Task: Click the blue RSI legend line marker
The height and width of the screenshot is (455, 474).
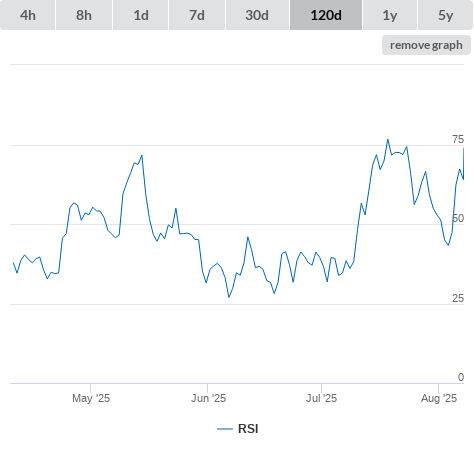Action: pyautogui.click(x=225, y=429)
